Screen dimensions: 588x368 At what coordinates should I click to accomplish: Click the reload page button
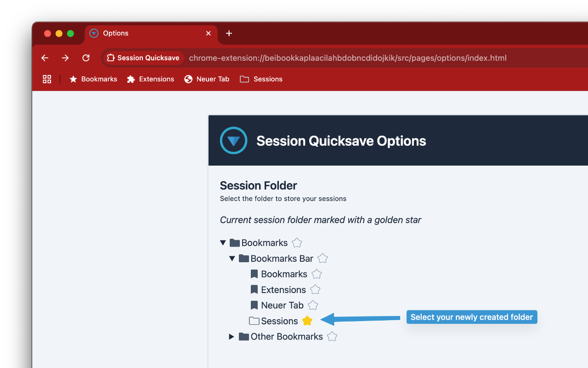pyautogui.click(x=86, y=57)
